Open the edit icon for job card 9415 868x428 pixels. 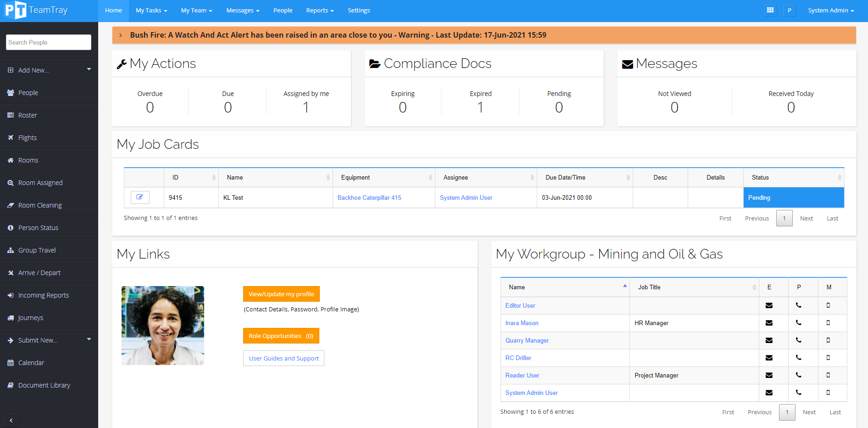(139, 197)
